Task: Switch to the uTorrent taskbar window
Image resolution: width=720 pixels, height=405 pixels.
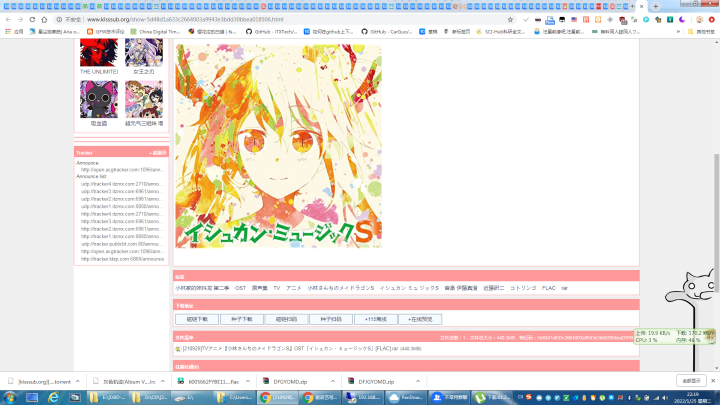Action: [492, 397]
